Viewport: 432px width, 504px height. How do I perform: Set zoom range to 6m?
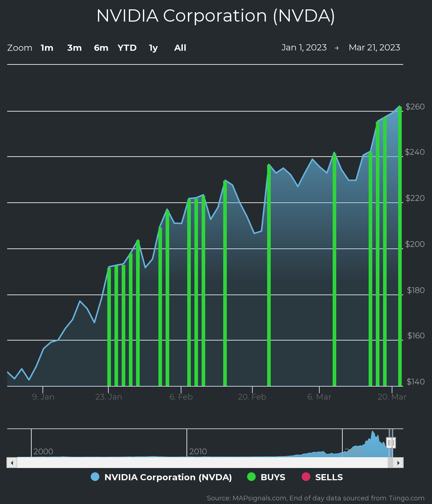click(101, 48)
